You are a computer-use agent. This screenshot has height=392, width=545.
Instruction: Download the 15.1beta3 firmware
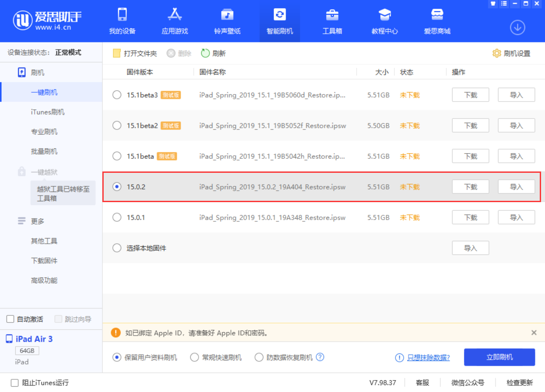(470, 95)
